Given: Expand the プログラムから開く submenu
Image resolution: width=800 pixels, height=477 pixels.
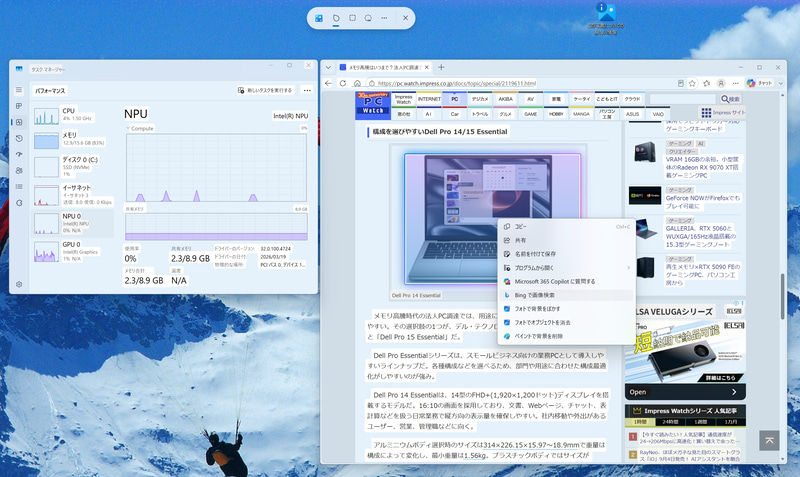Looking at the screenshot, I should [566, 268].
